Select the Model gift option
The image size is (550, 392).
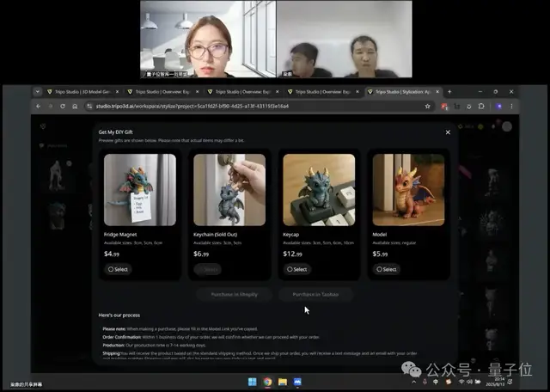(386, 269)
